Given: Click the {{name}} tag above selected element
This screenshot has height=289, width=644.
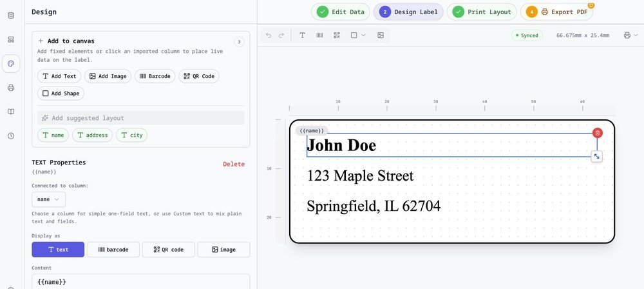Looking at the screenshot, I should [312, 130].
